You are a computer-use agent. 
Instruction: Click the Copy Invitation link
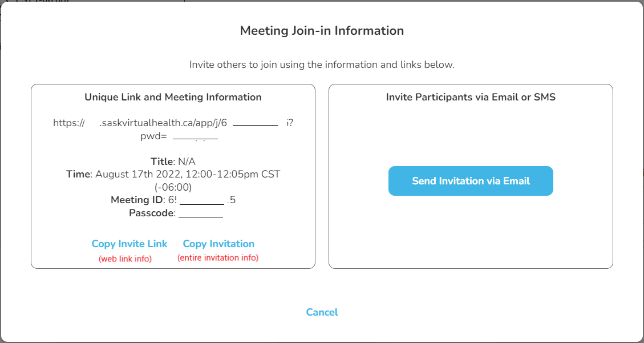(218, 244)
